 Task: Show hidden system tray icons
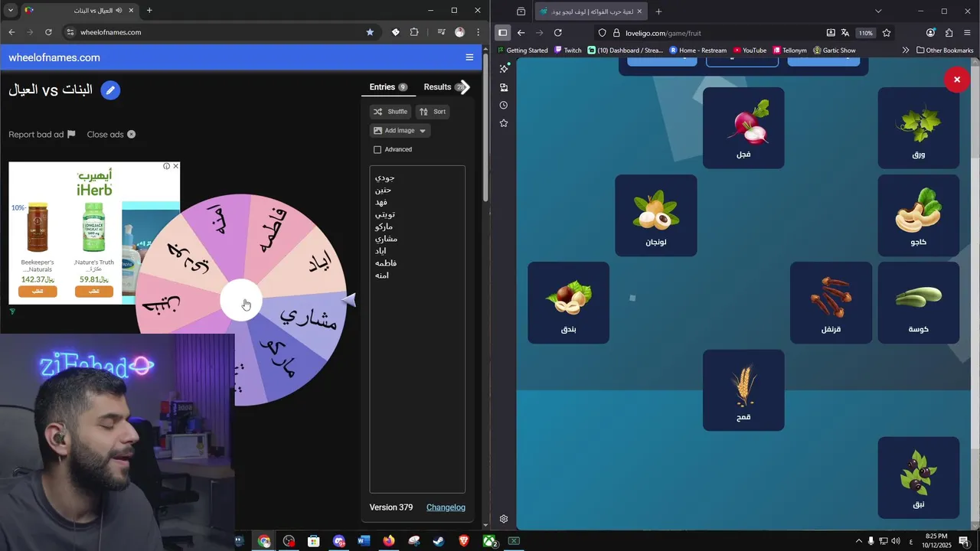pyautogui.click(x=858, y=541)
